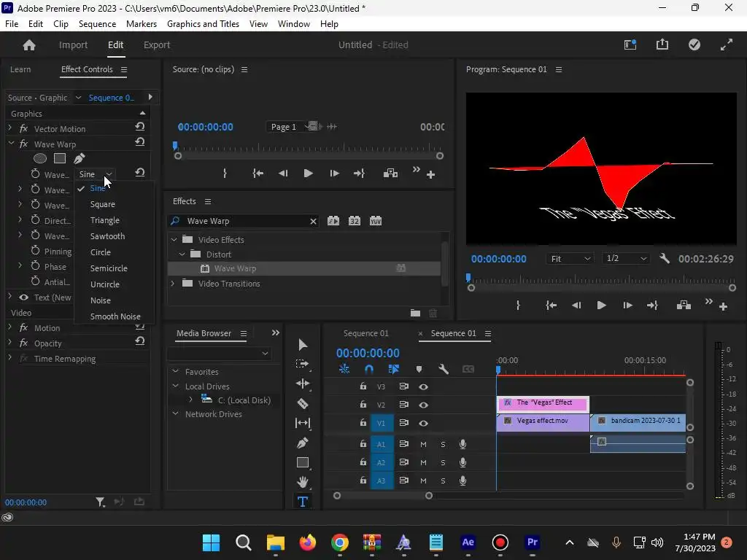Add marker in timeline panel
This screenshot has width=747, height=560.
[x=419, y=369]
